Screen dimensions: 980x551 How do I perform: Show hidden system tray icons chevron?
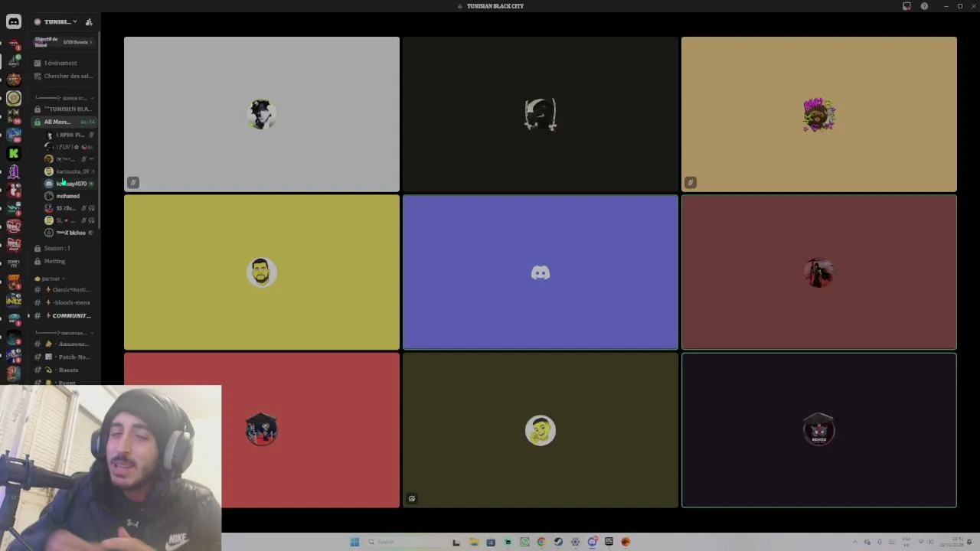855,542
